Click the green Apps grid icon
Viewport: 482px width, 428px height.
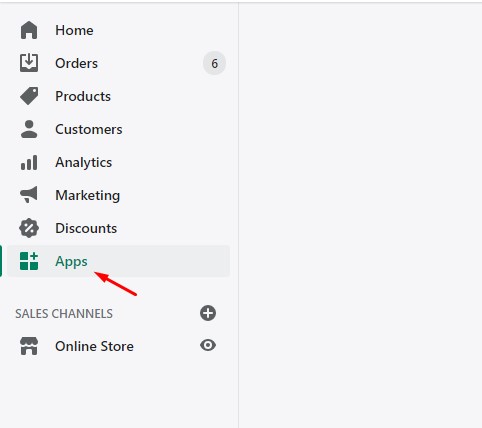click(29, 261)
